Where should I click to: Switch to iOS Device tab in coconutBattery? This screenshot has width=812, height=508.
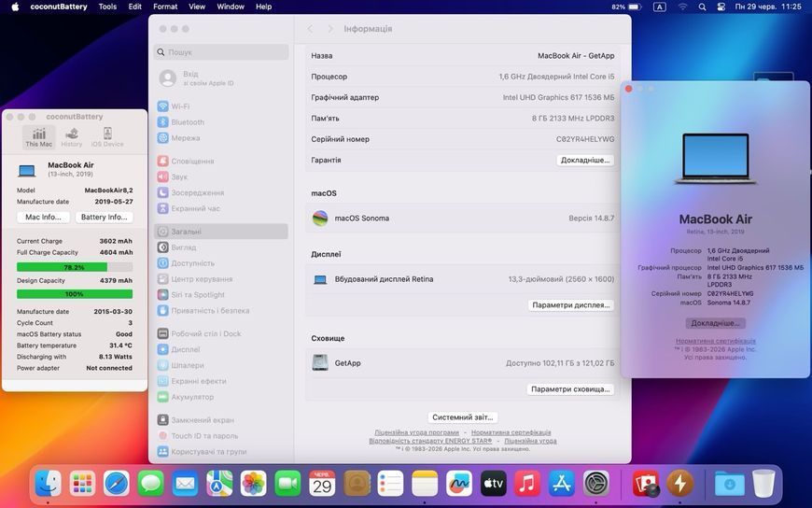point(107,137)
